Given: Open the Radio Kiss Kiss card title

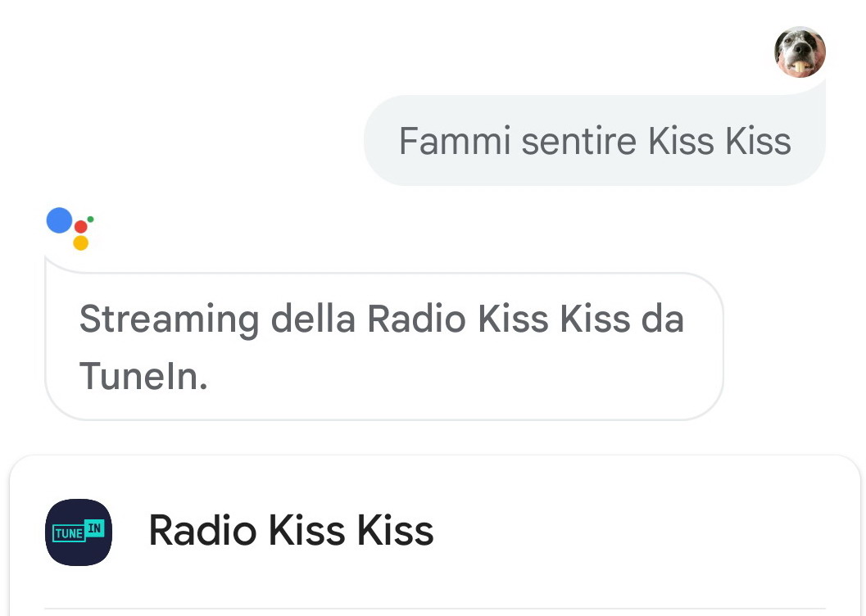Looking at the screenshot, I should (x=291, y=531).
